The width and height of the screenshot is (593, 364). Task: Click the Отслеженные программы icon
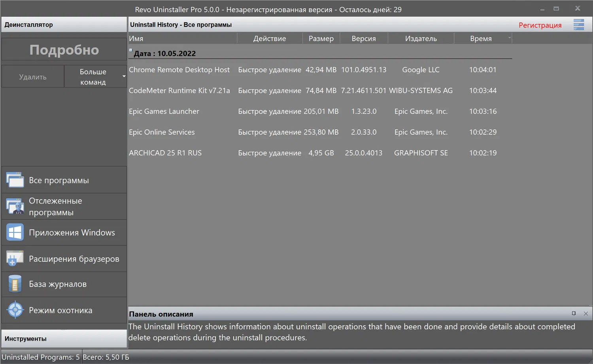coord(15,206)
